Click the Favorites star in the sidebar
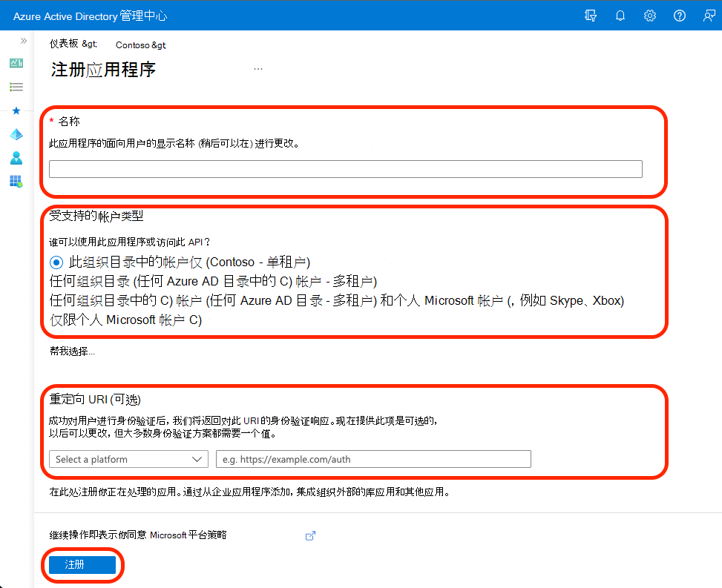This screenshot has height=588, width=722. pyautogui.click(x=16, y=110)
